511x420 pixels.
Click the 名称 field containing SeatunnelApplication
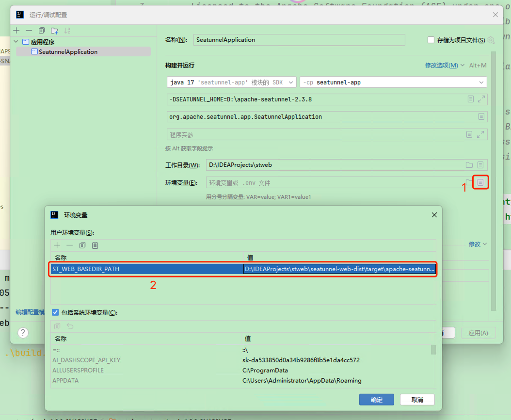click(x=299, y=40)
